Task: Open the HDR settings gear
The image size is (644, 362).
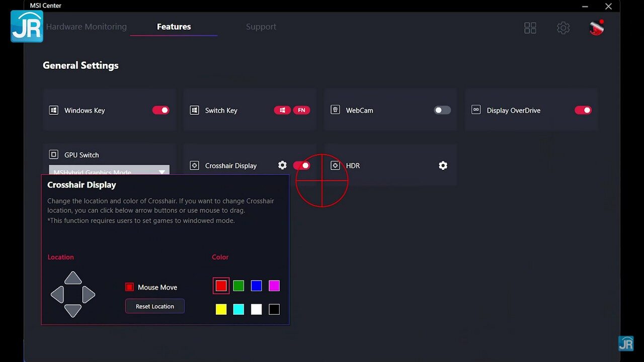Action: click(x=443, y=165)
